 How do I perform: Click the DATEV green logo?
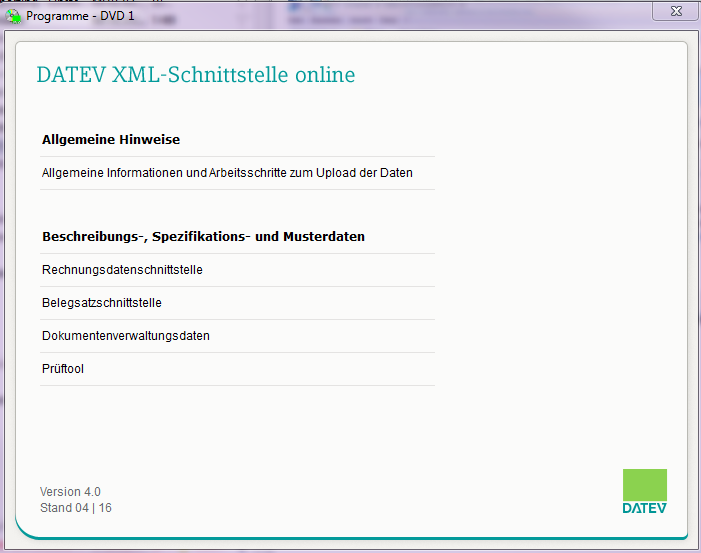click(645, 491)
